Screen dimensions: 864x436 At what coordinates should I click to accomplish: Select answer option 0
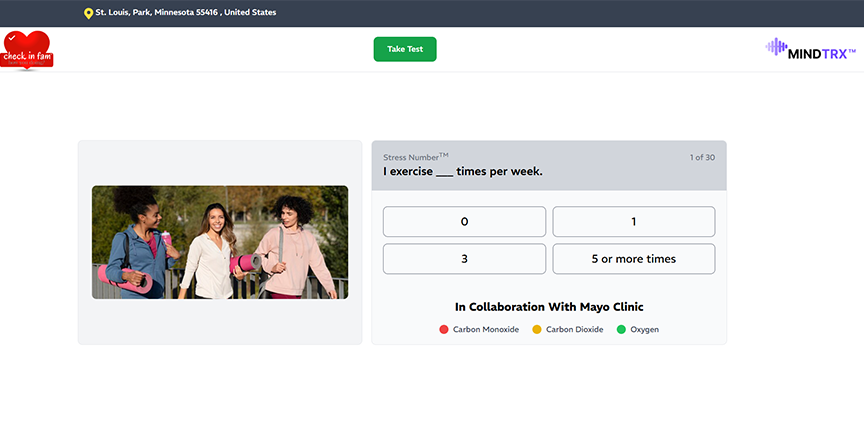click(x=464, y=221)
